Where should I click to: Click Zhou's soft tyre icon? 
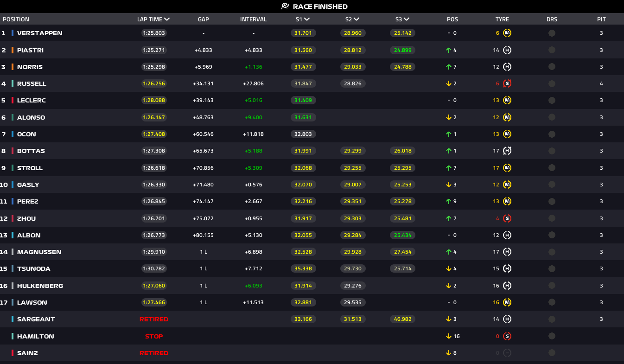tap(507, 218)
